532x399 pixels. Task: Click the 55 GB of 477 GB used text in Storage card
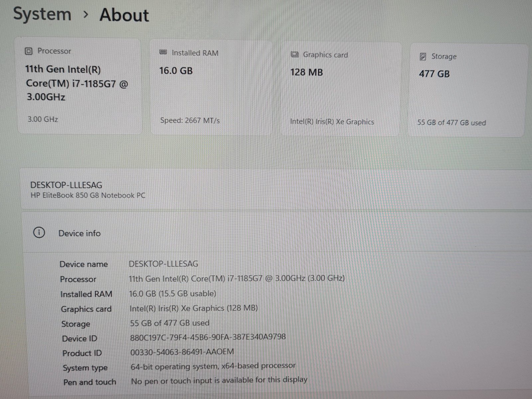pyautogui.click(x=452, y=123)
